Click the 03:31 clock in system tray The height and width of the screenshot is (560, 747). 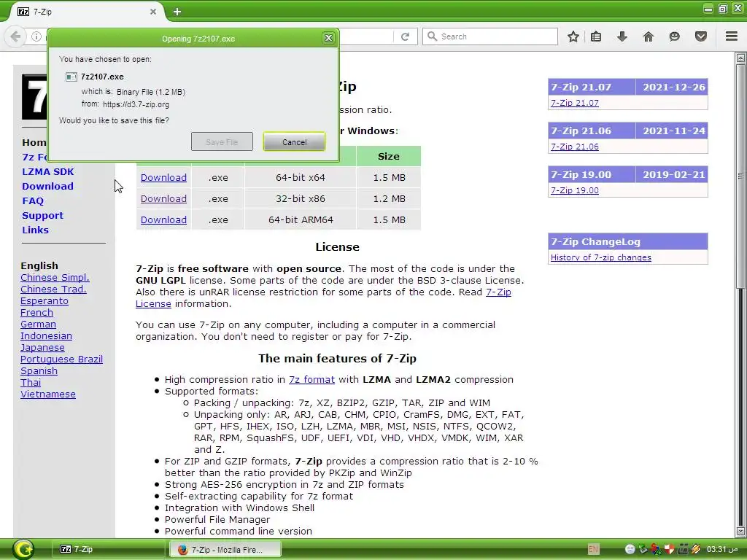(722, 550)
